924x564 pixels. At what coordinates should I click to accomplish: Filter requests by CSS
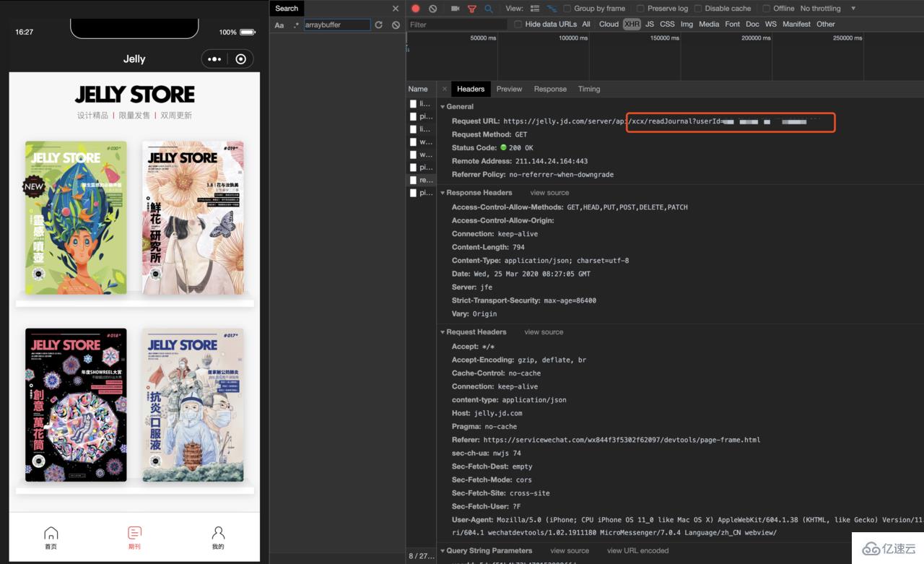[667, 25]
